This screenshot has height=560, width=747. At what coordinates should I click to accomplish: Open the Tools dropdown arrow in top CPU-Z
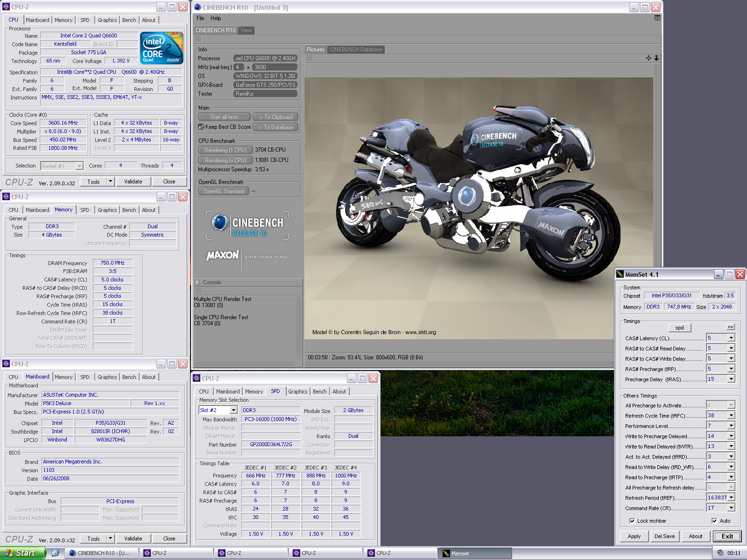coord(111,182)
